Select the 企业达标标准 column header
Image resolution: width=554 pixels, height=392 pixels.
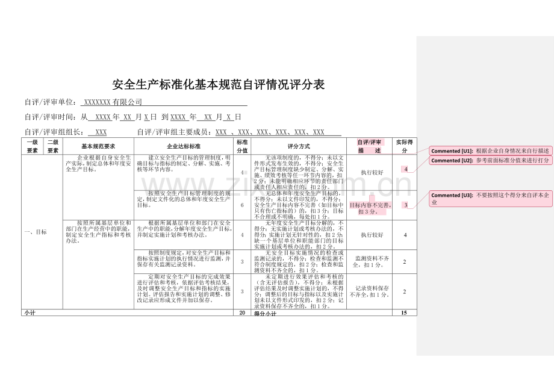(x=184, y=146)
